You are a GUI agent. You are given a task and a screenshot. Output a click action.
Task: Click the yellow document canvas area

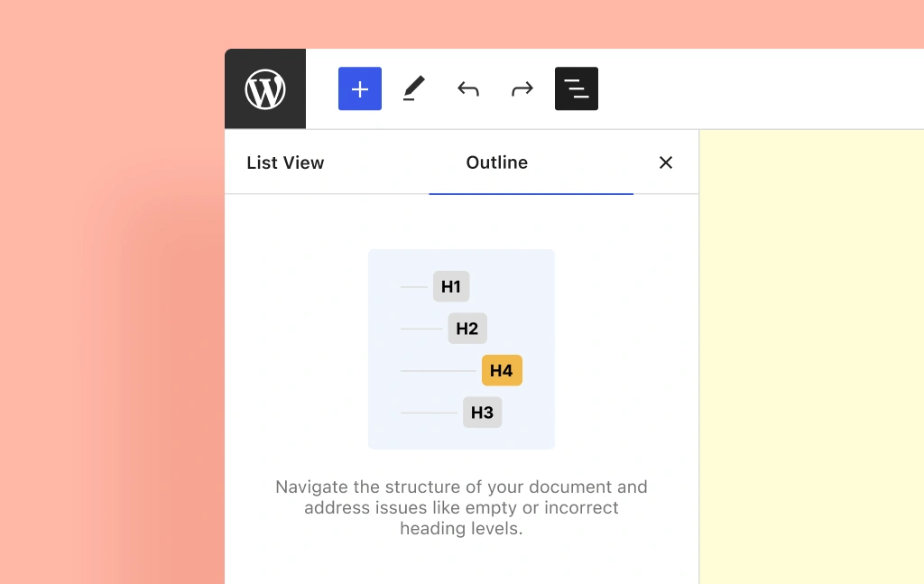(x=811, y=361)
